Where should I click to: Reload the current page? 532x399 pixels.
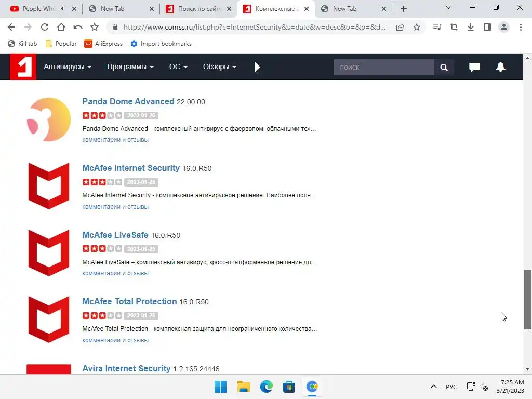45,27
